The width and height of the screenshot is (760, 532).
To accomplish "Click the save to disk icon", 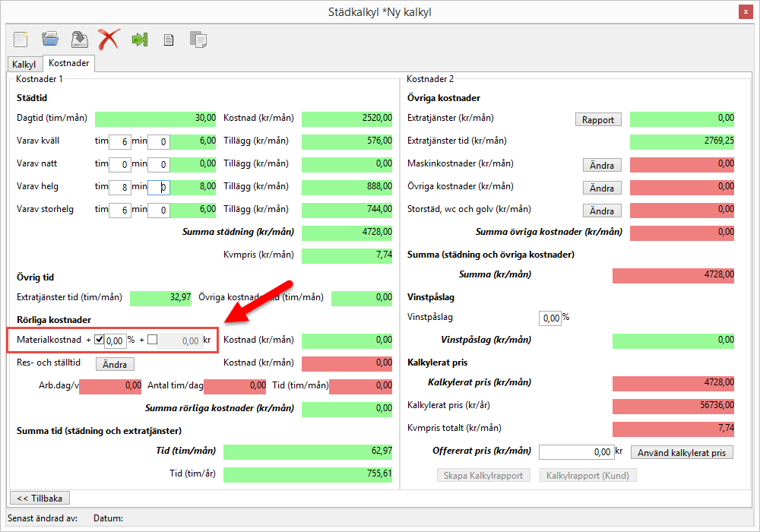I will click(79, 40).
